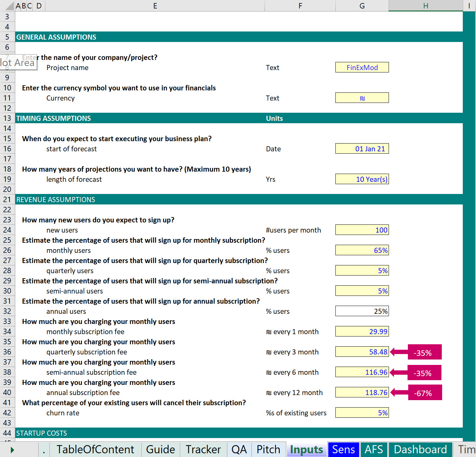Select column F header
The height and width of the screenshot is (457, 476).
click(x=300, y=6)
